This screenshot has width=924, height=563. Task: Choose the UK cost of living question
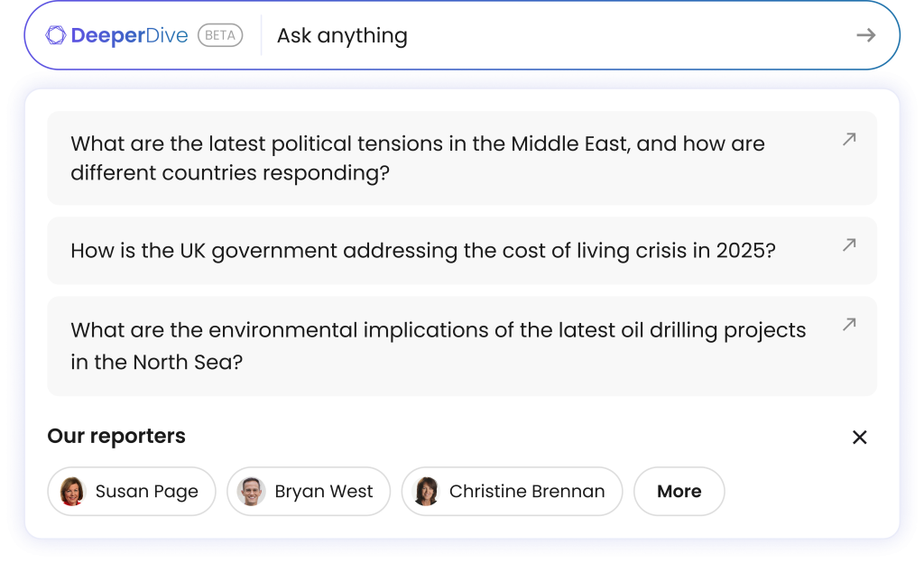click(422, 250)
